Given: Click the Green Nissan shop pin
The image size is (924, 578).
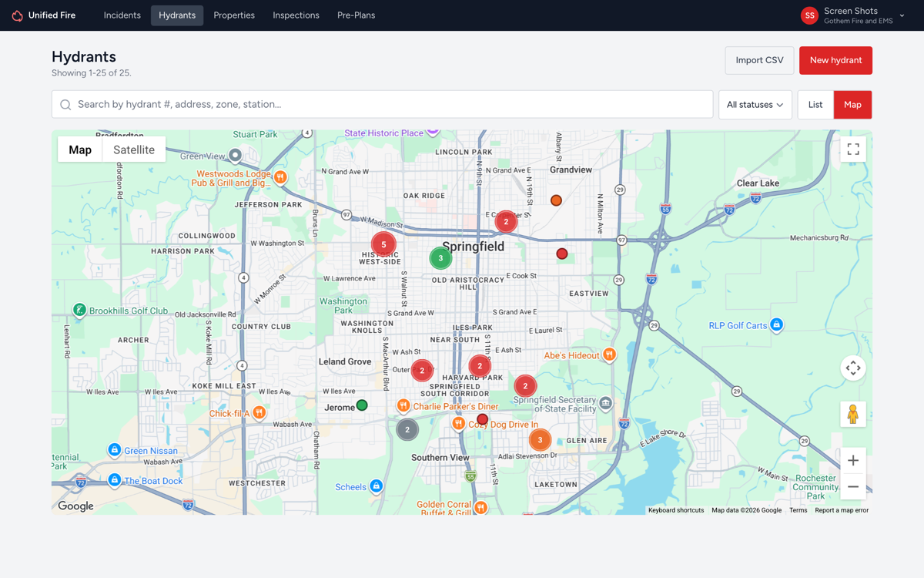Looking at the screenshot, I should (x=114, y=450).
